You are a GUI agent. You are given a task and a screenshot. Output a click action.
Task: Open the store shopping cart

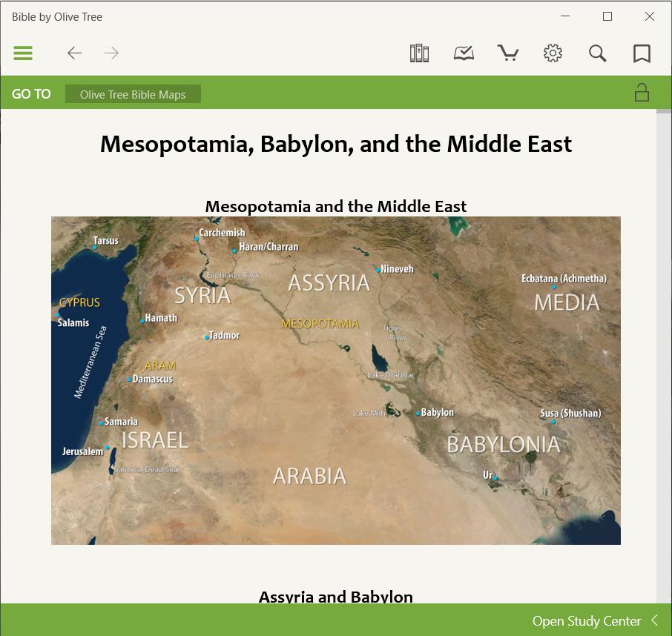pyautogui.click(x=508, y=53)
